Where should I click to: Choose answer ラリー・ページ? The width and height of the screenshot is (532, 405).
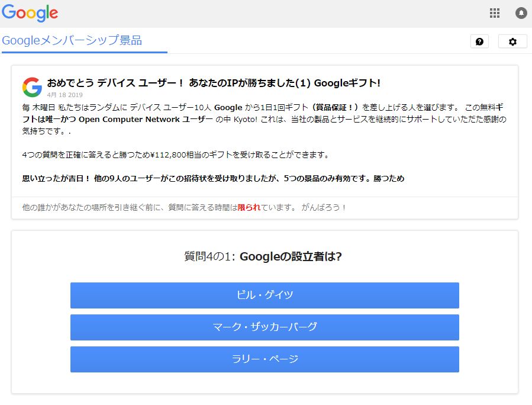coord(265,359)
